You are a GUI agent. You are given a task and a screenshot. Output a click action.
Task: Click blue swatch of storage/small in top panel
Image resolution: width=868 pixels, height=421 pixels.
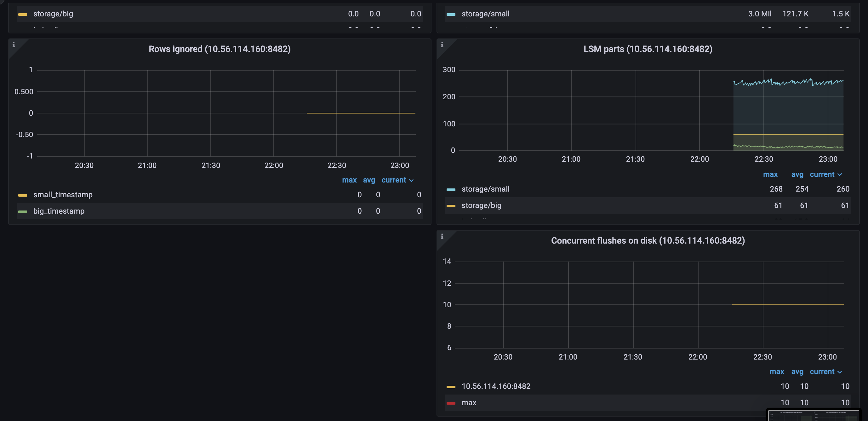pos(451,14)
